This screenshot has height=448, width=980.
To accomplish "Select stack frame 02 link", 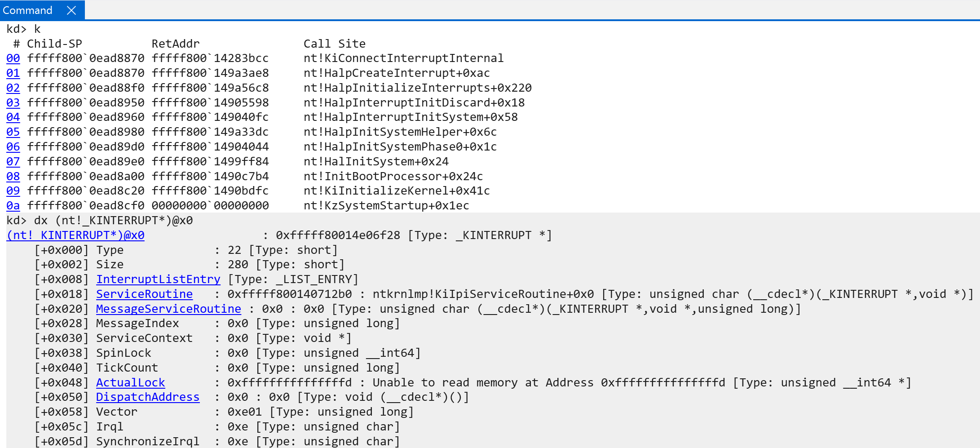I will click(x=13, y=88).
